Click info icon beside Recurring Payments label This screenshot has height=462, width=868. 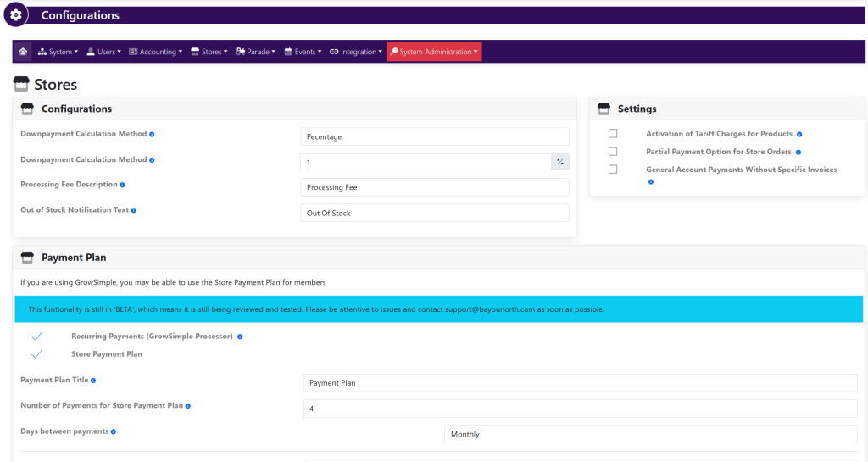(x=240, y=337)
